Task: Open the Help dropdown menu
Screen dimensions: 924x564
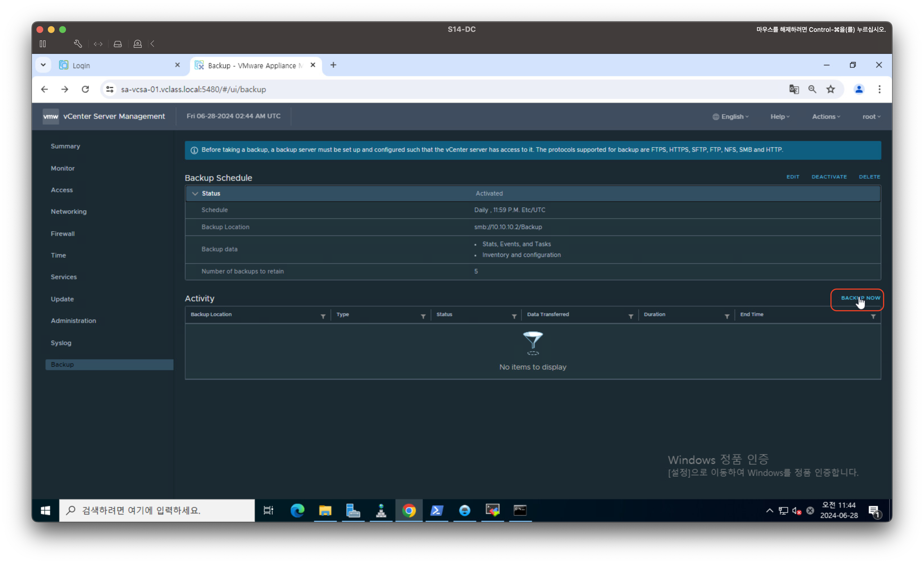Action: point(779,117)
